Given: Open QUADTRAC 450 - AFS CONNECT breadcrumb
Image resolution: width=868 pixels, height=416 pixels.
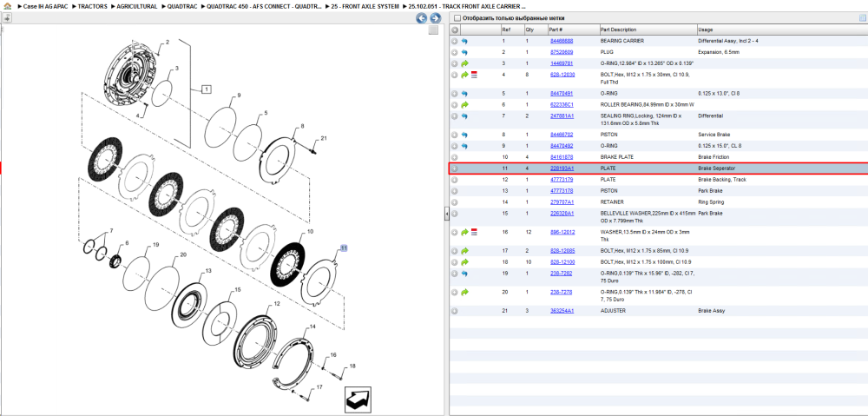Looking at the screenshot, I should pyautogui.click(x=264, y=6).
